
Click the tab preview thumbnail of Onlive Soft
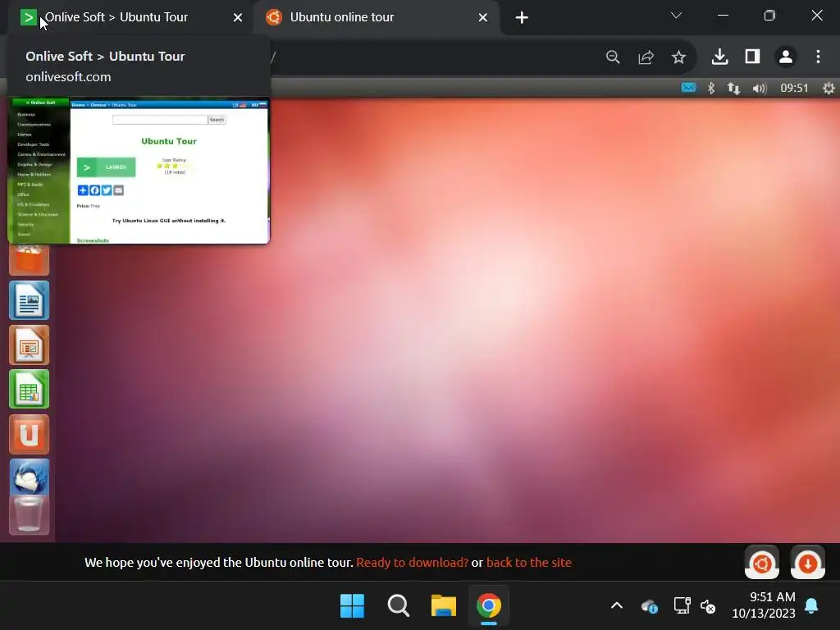139,171
